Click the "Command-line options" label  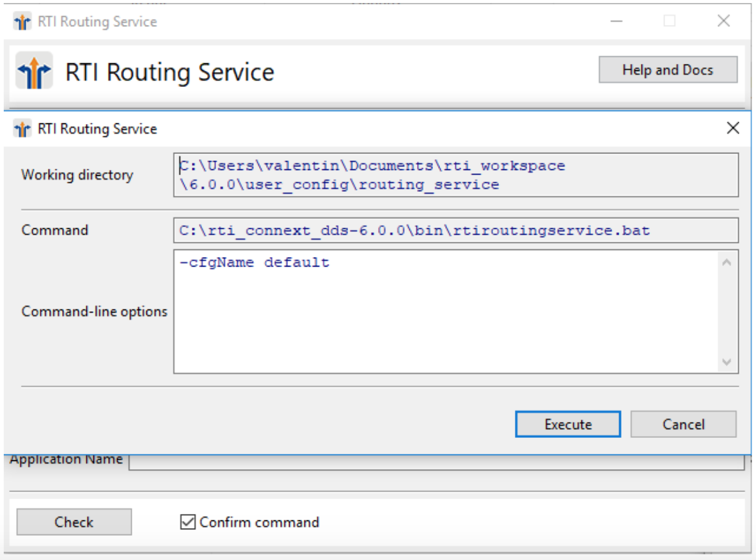[95, 311]
